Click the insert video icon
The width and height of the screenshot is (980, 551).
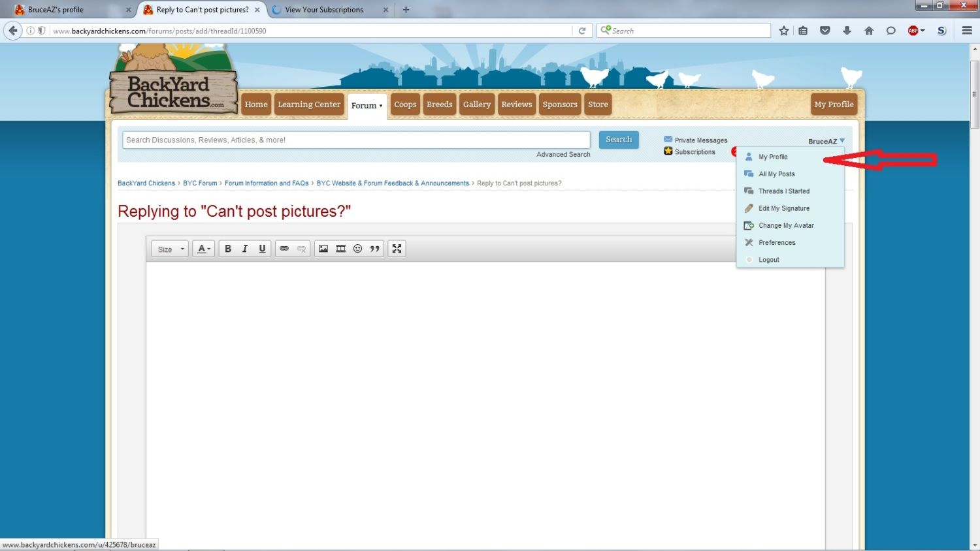(x=340, y=249)
